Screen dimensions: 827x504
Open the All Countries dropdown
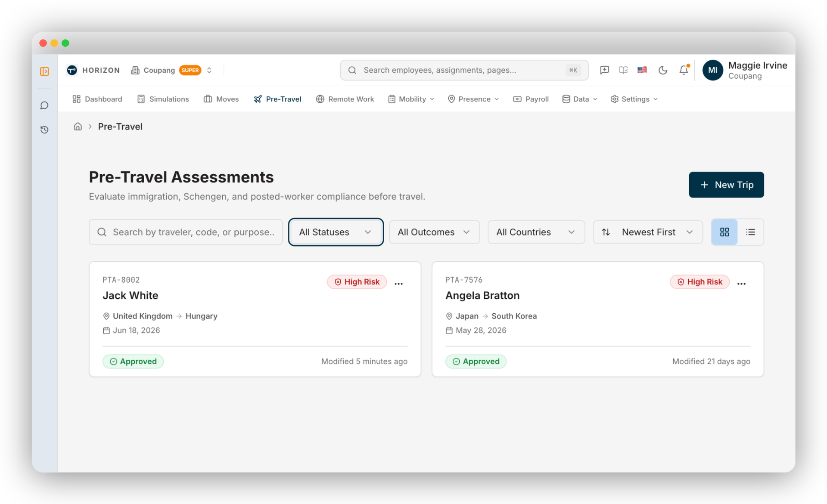click(x=536, y=232)
